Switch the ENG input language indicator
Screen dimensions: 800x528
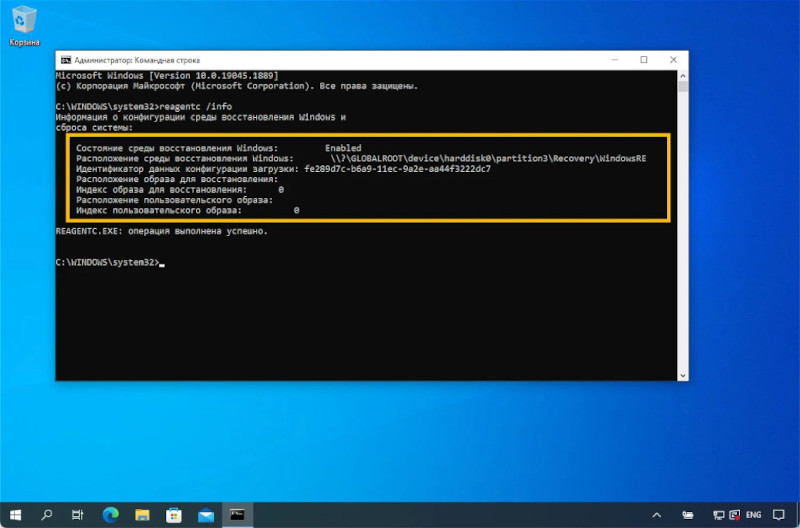[x=754, y=514]
